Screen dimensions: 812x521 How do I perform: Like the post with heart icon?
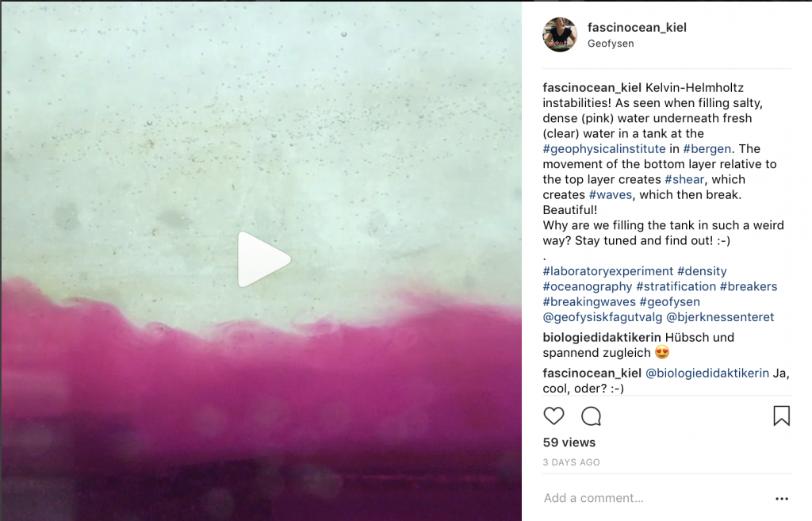[553, 416]
